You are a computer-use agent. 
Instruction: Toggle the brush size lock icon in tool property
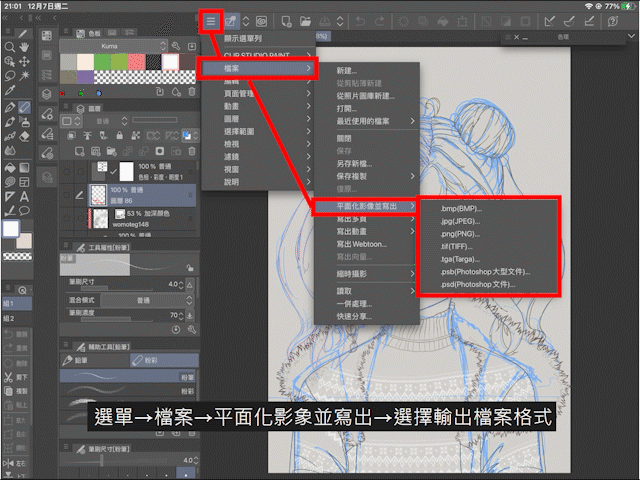tap(190, 268)
